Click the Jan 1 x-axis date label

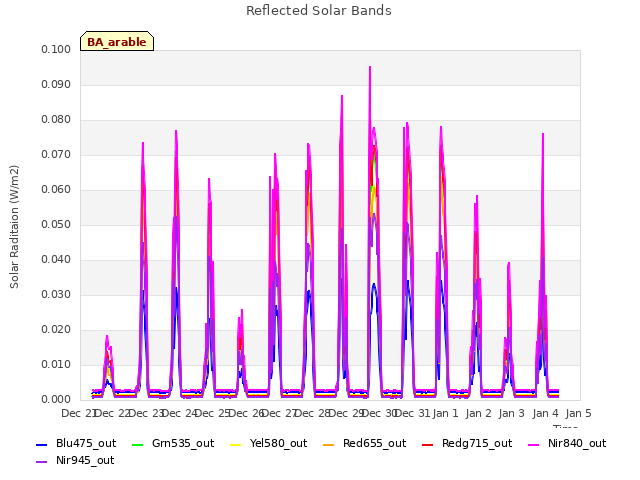point(445,413)
